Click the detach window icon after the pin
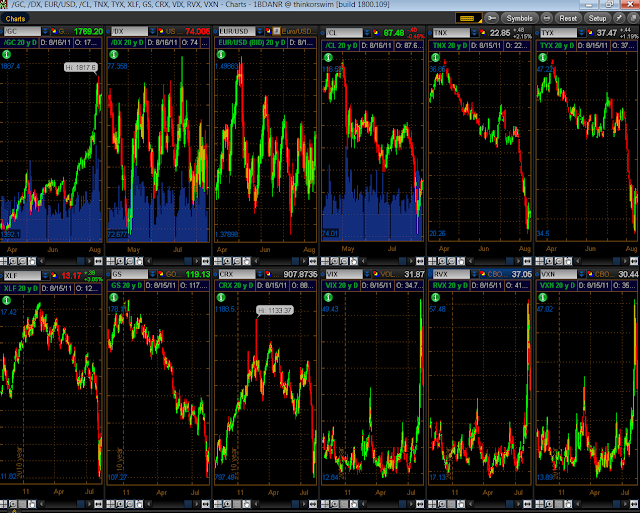The image size is (640, 513). point(631,18)
